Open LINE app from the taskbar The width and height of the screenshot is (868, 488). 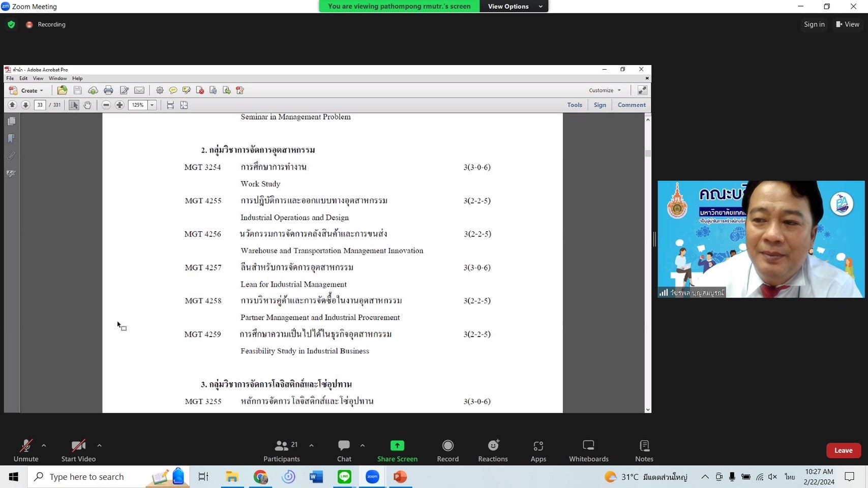coord(344,477)
